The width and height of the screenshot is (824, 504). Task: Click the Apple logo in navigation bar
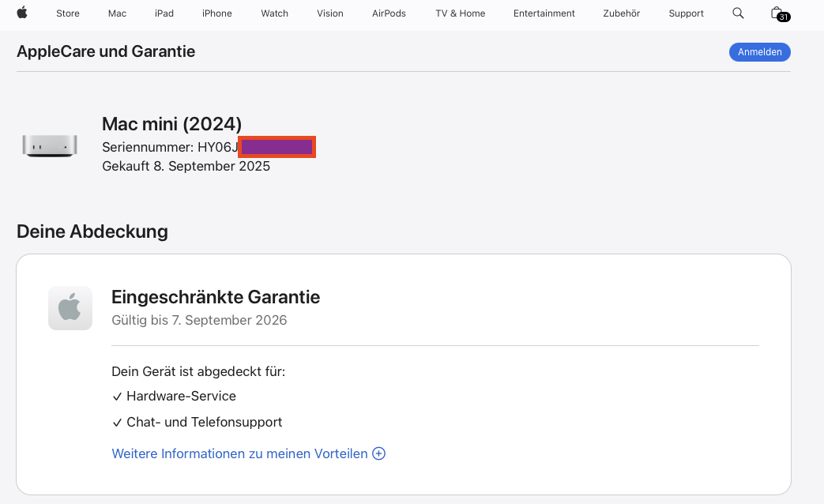(x=22, y=13)
